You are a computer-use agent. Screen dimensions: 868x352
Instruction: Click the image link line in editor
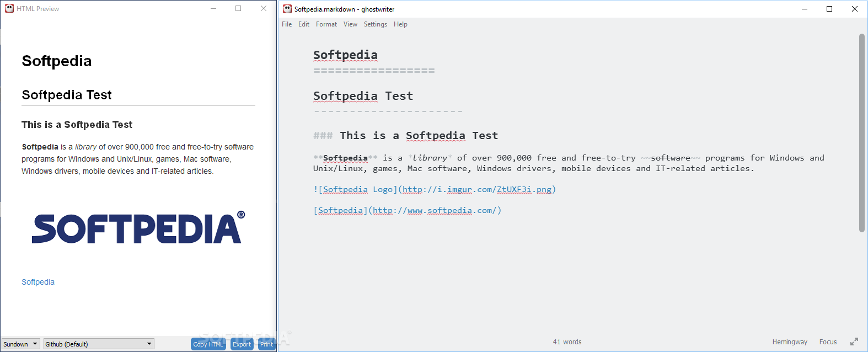click(x=435, y=189)
